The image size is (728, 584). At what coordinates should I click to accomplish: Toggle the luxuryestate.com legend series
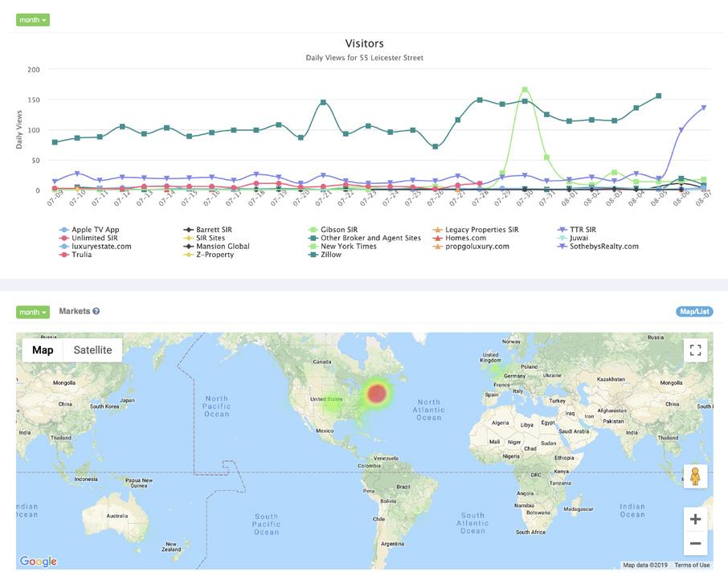point(95,246)
